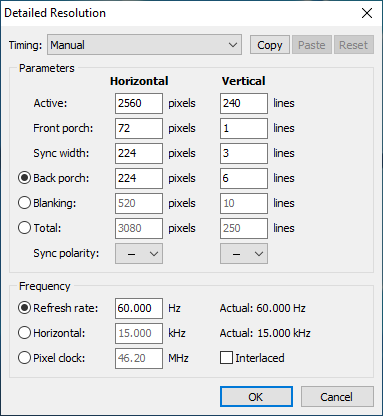This screenshot has width=383, height=416.
Task: Click the Horizontal kHz field showing 15.000
Action: pyautogui.click(x=139, y=333)
